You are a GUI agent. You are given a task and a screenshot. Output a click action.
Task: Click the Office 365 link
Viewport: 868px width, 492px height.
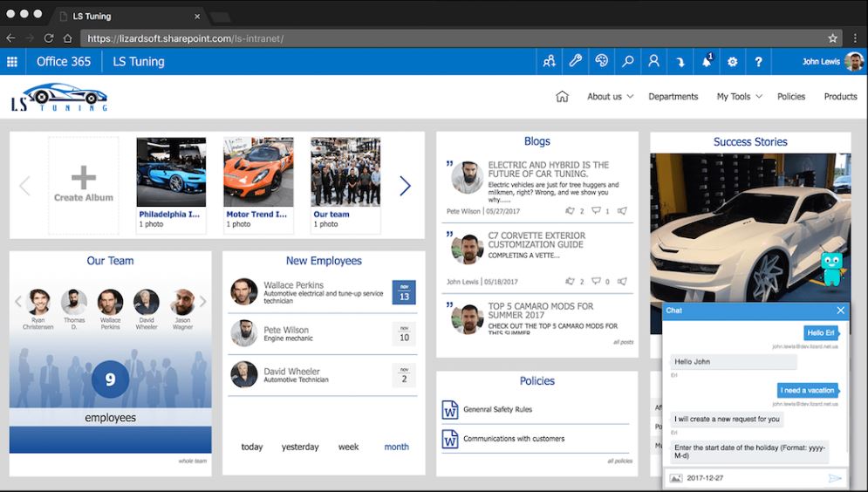pyautogui.click(x=64, y=61)
